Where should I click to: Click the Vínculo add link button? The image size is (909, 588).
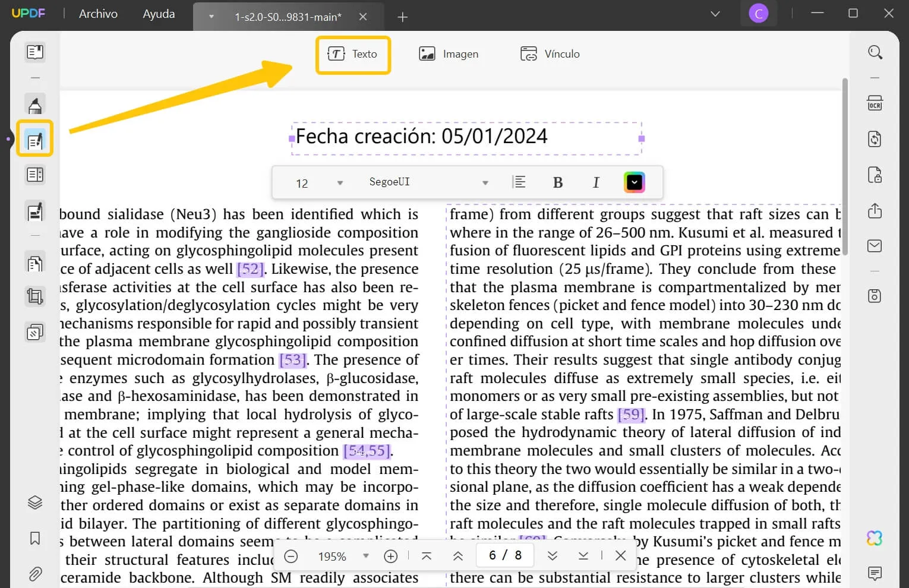point(550,54)
